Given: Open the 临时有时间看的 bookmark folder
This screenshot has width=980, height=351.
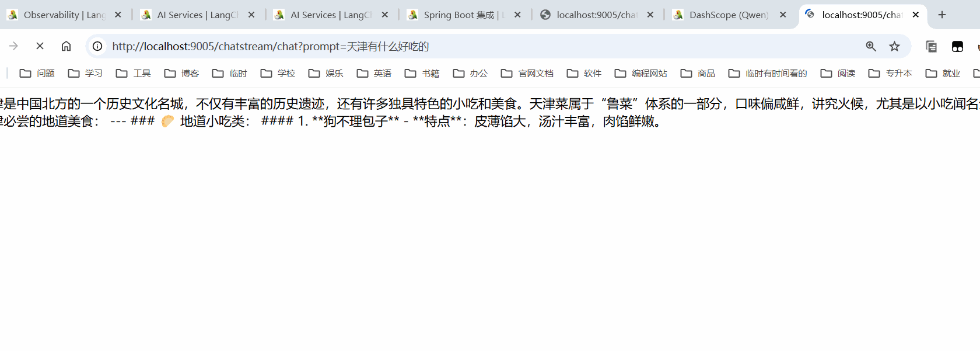Looking at the screenshot, I should (768, 73).
